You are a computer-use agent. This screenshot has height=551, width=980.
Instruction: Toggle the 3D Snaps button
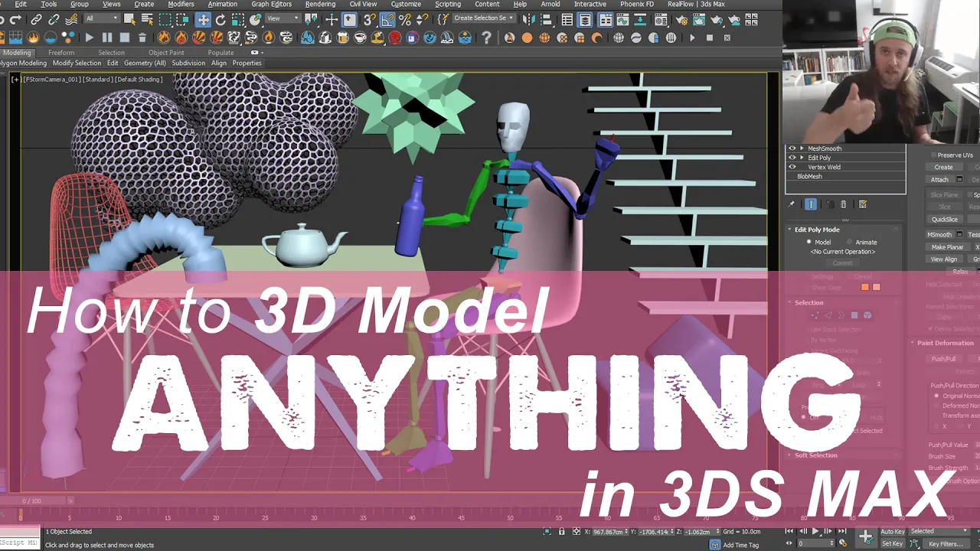370,19
